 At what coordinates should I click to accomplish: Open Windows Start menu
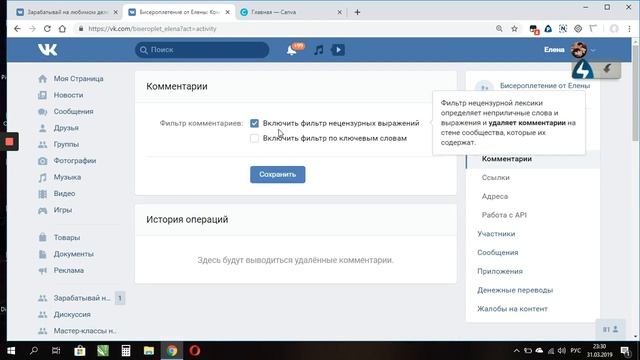click(x=11, y=351)
